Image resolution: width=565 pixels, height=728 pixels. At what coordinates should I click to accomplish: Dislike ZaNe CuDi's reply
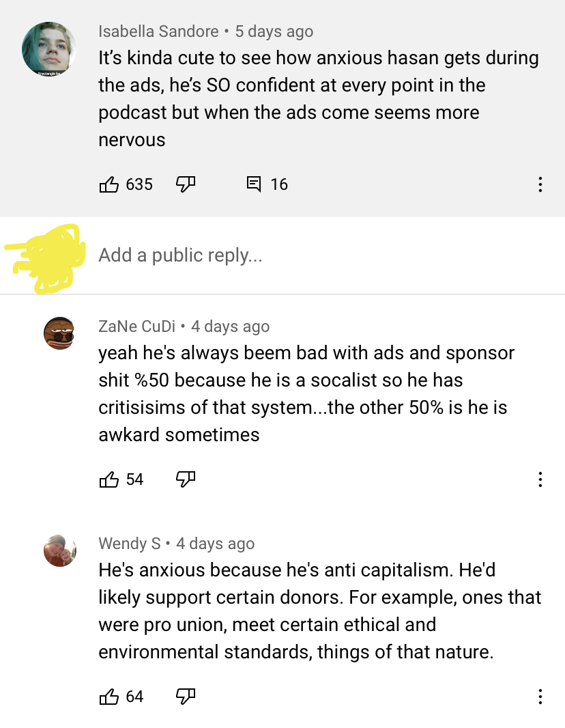pyautogui.click(x=186, y=479)
